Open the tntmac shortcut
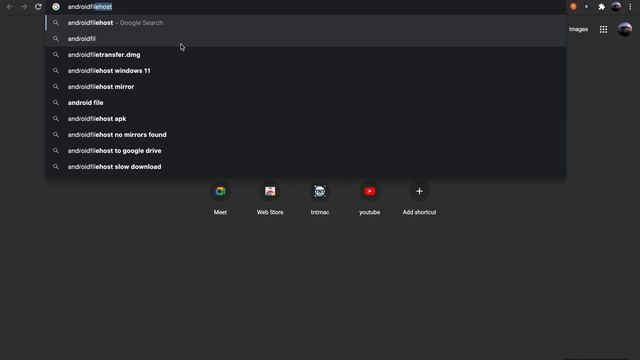640x360 pixels. [x=320, y=199]
